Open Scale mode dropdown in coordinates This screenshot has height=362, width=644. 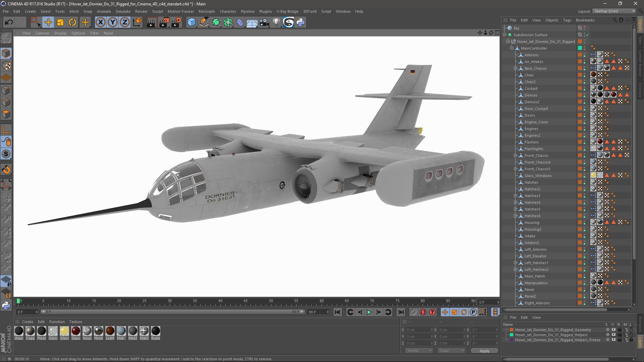pyautogui.click(x=451, y=351)
